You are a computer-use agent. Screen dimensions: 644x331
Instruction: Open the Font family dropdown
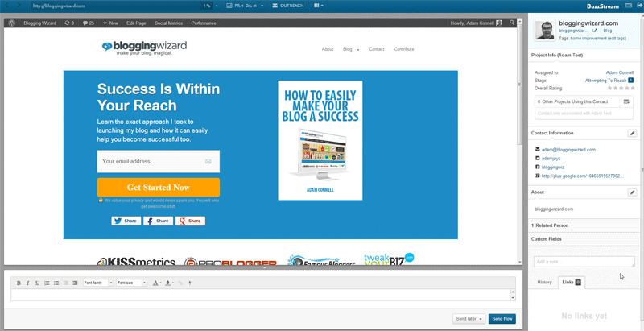[x=98, y=283]
